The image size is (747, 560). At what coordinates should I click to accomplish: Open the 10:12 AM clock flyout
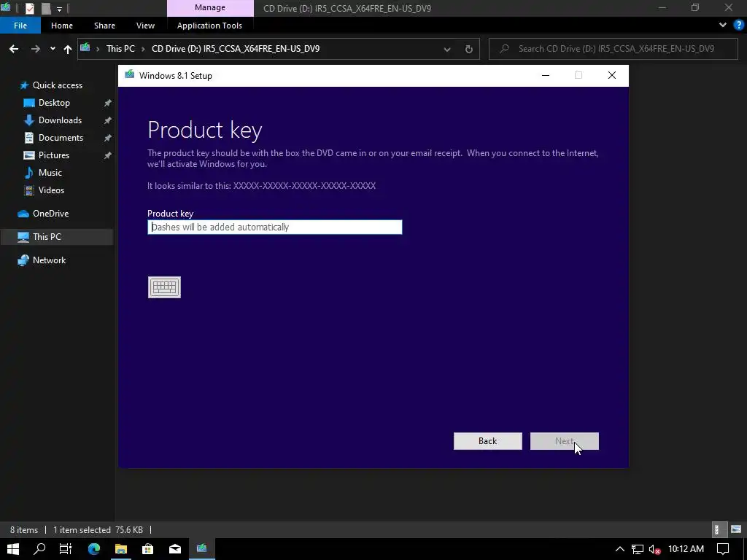pos(686,549)
